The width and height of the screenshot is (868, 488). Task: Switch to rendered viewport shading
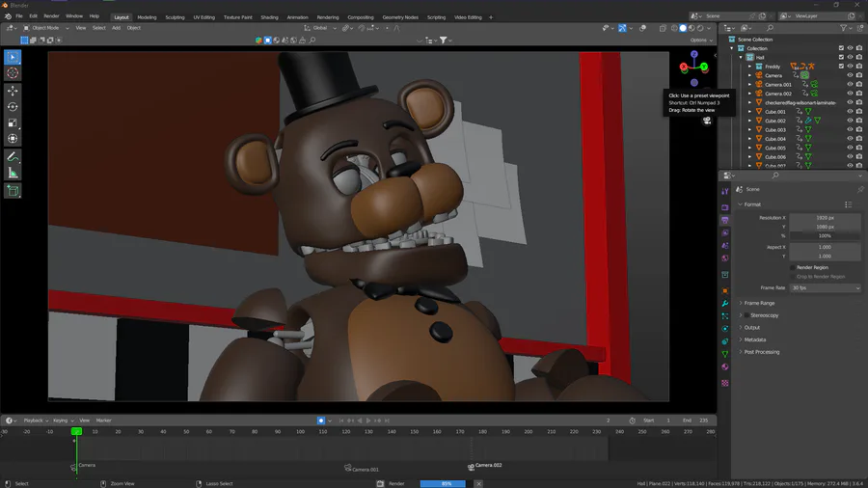700,28
